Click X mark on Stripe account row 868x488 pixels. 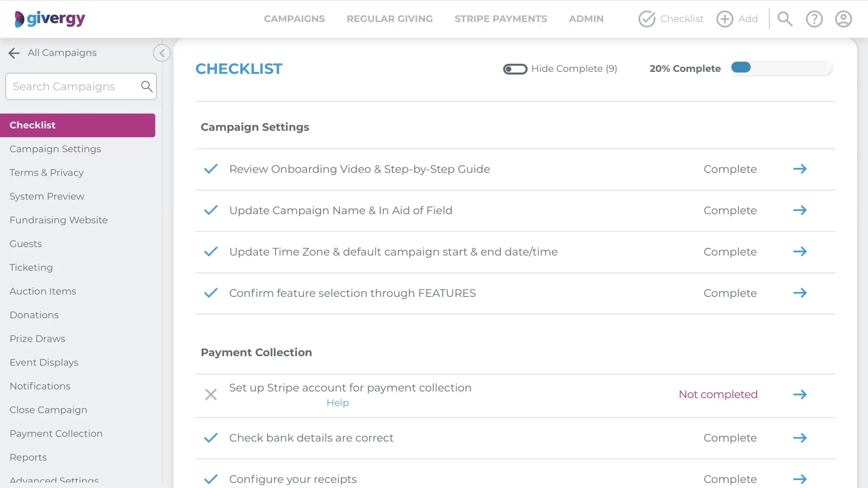tap(211, 394)
